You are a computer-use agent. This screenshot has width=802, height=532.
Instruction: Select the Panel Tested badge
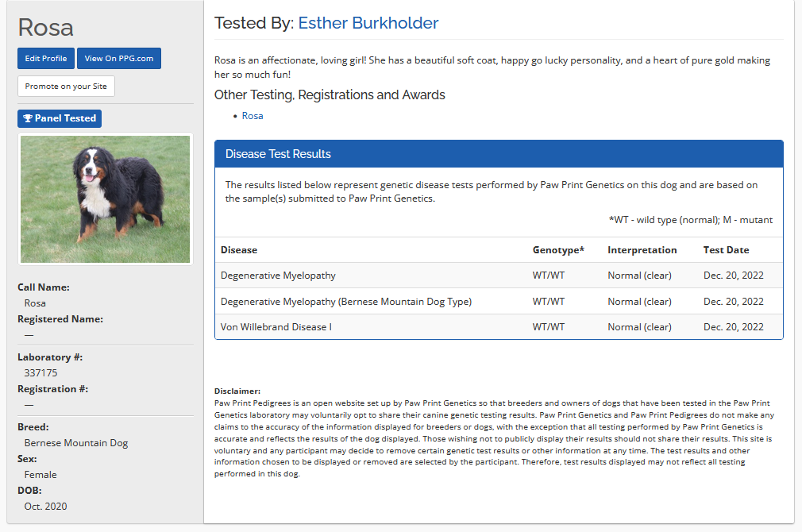click(60, 118)
